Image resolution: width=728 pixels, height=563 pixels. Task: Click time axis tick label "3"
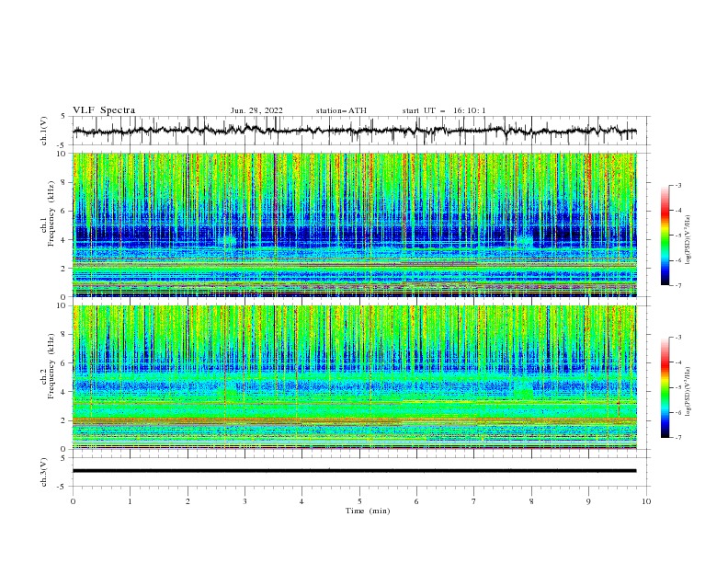[x=245, y=501]
